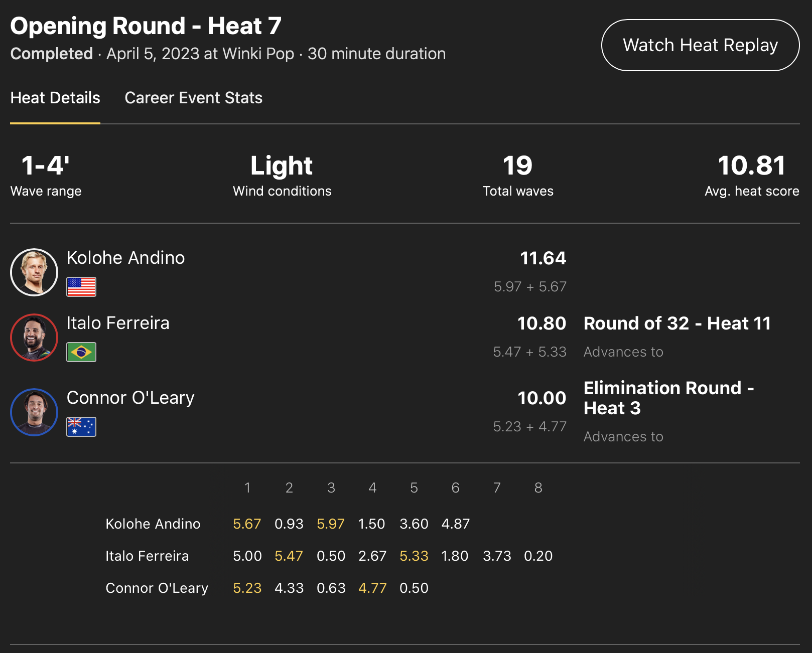812x653 pixels.
Task: Click the USA flag icon
Action: [x=81, y=287]
